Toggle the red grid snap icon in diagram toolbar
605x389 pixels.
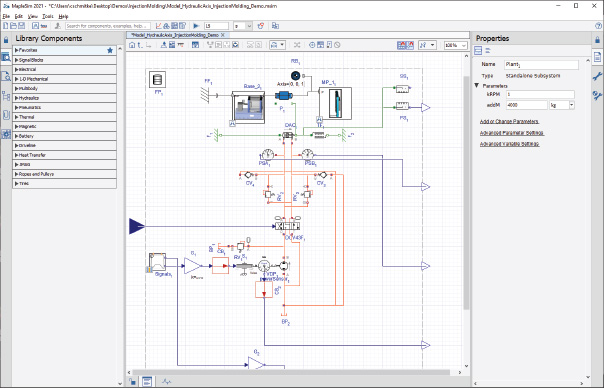[402, 45]
